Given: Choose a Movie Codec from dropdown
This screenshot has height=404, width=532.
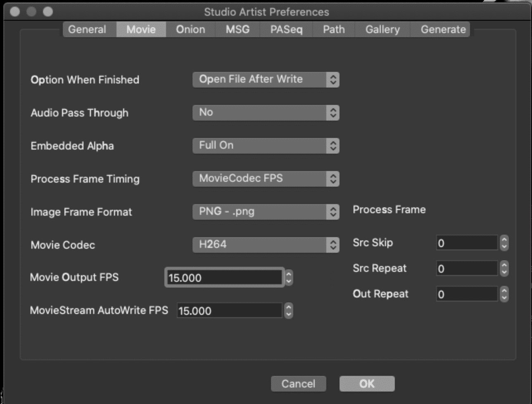Looking at the screenshot, I should tap(266, 245).
